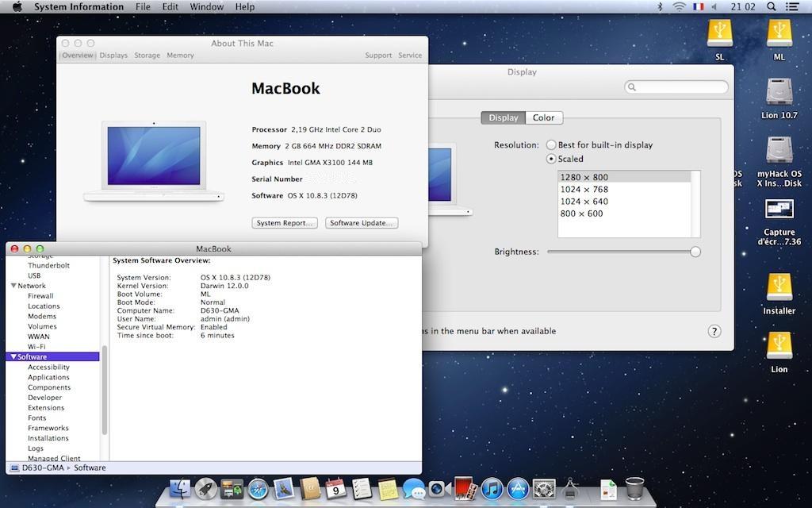The width and height of the screenshot is (812, 508).
Task: Collapse the Software category
Action: [x=13, y=356]
